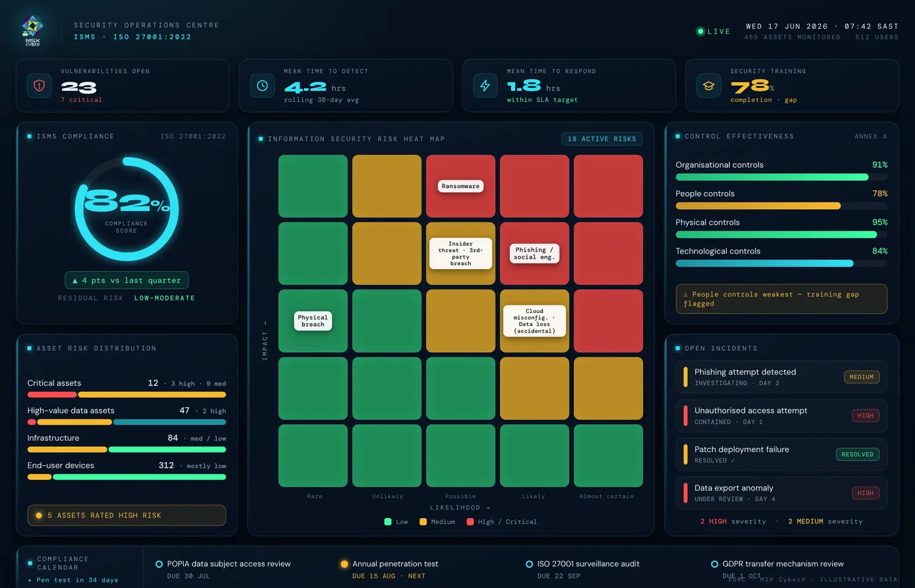
Task: Click the graduation cap icon on Security Training
Action: (708, 86)
